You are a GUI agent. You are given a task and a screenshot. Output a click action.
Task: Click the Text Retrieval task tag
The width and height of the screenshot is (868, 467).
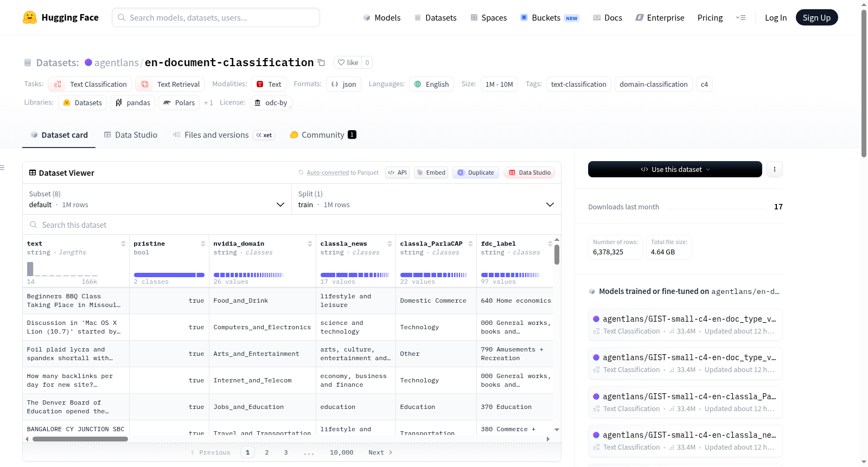(170, 84)
